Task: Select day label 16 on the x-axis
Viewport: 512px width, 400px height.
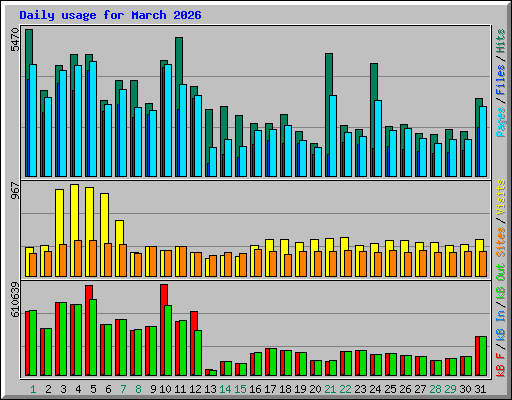Action: [255, 389]
